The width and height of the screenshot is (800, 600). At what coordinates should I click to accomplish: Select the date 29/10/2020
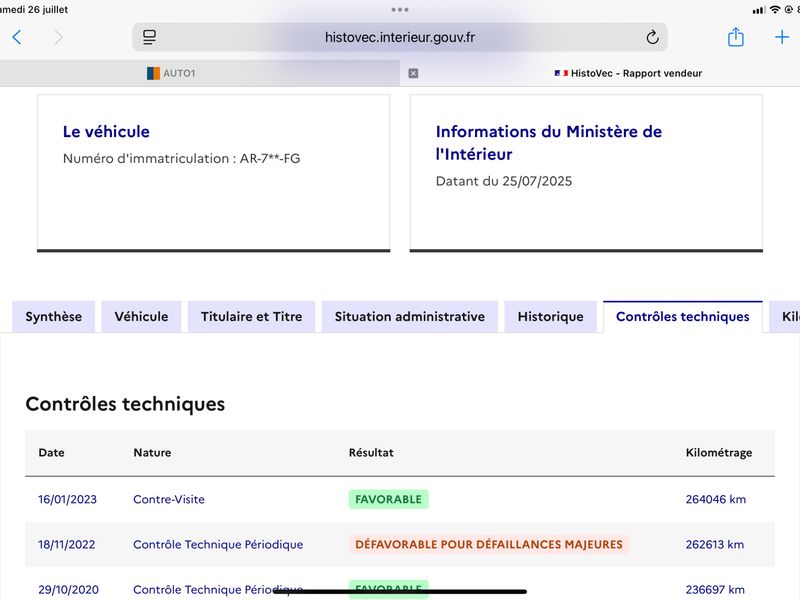[68, 589]
